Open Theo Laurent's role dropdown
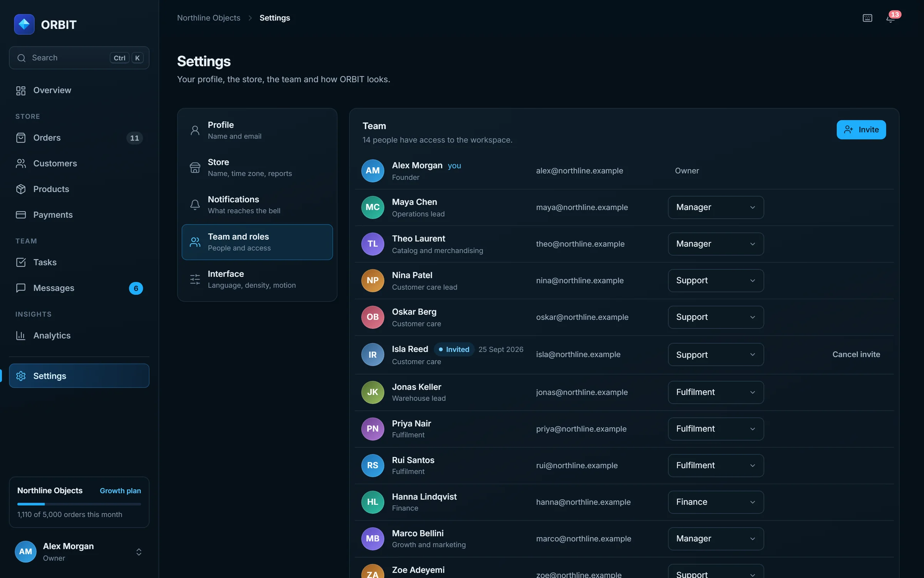This screenshot has height=578, width=924. [x=716, y=244]
